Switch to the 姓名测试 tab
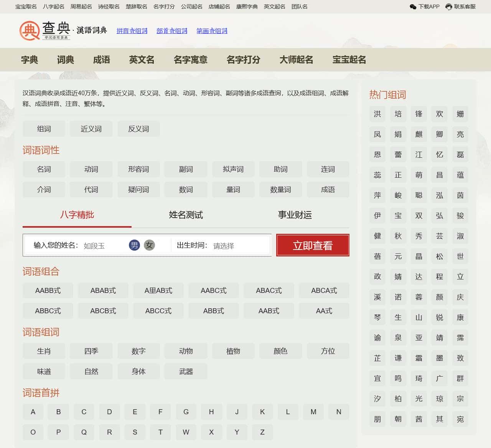This screenshot has height=448, width=491. [186, 215]
